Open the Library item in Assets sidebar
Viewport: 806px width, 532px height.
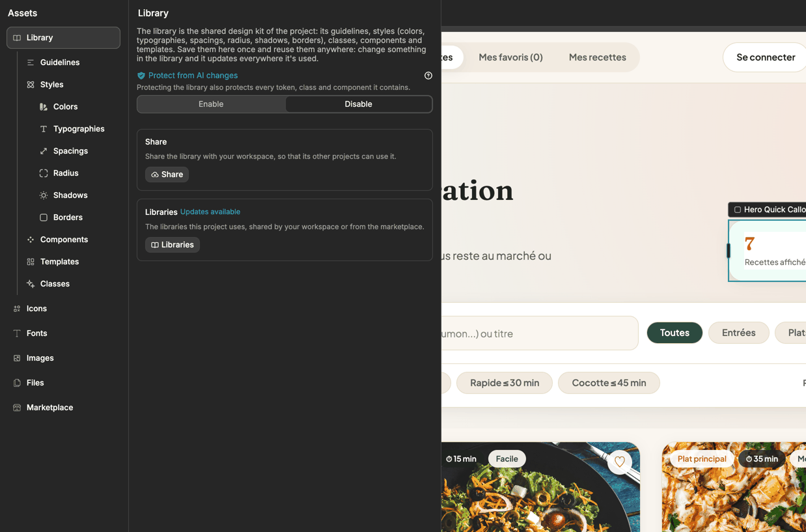tap(63, 38)
